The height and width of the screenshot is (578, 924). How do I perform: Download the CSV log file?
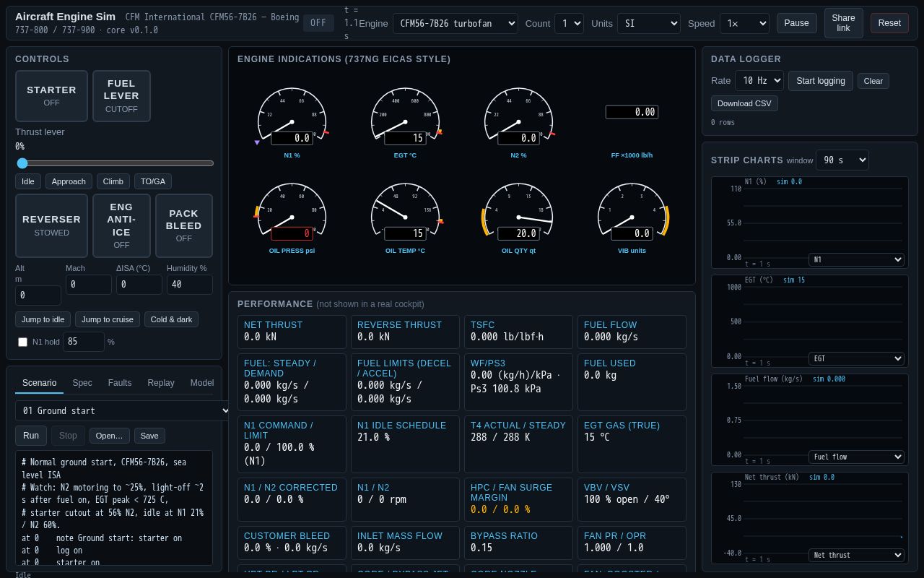point(744,103)
